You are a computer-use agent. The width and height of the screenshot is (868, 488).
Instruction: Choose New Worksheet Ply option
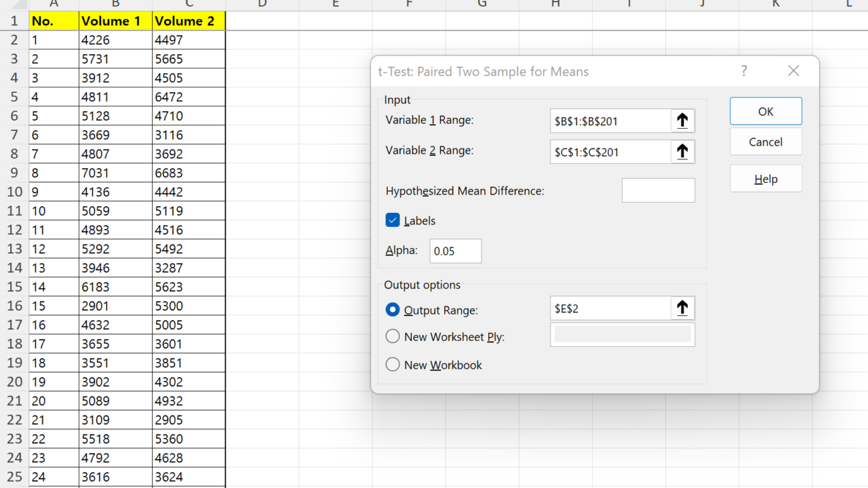393,336
